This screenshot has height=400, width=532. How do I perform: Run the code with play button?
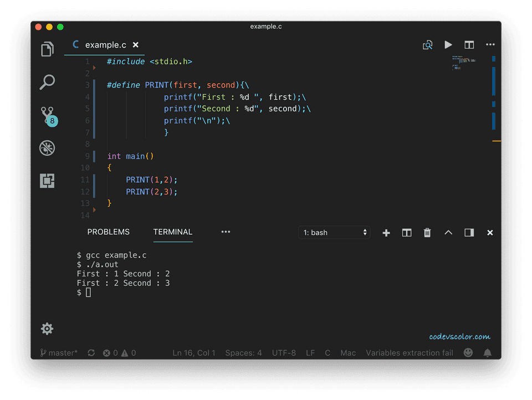tap(448, 45)
